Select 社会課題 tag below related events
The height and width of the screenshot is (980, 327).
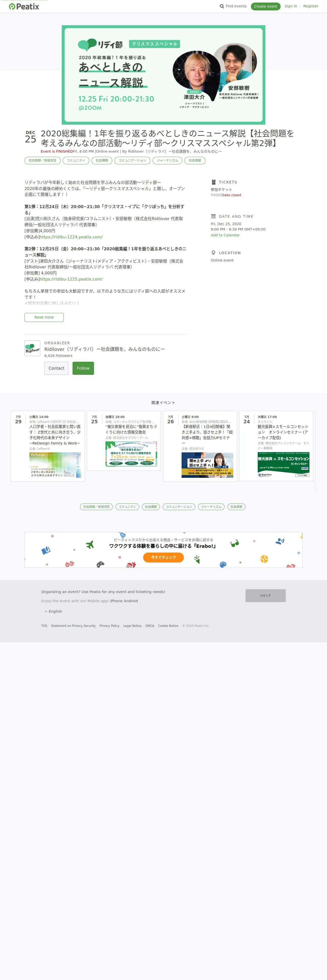coord(151,507)
